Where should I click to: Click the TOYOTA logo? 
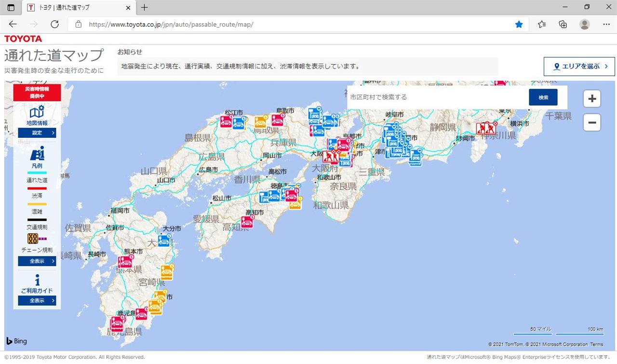pyautogui.click(x=23, y=39)
